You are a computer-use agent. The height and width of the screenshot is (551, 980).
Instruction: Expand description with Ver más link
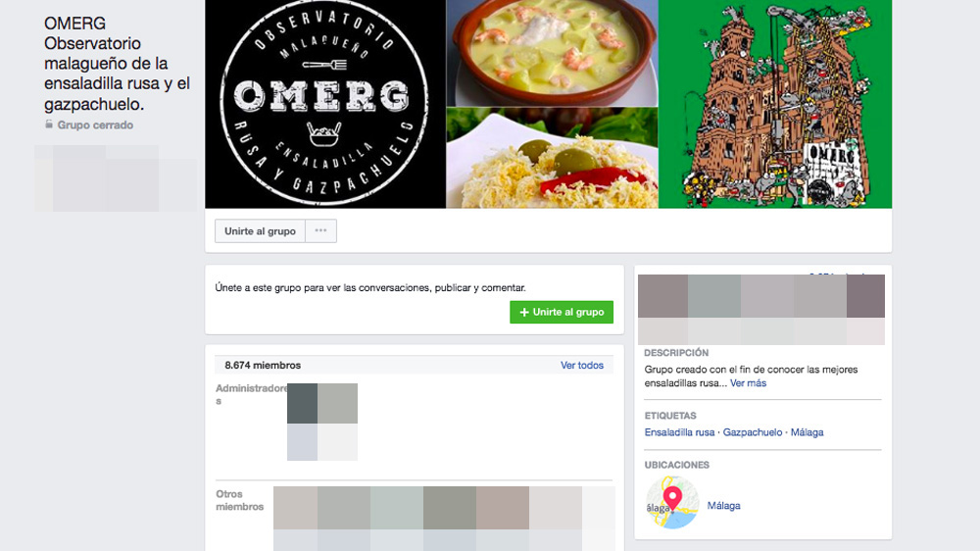pos(748,383)
